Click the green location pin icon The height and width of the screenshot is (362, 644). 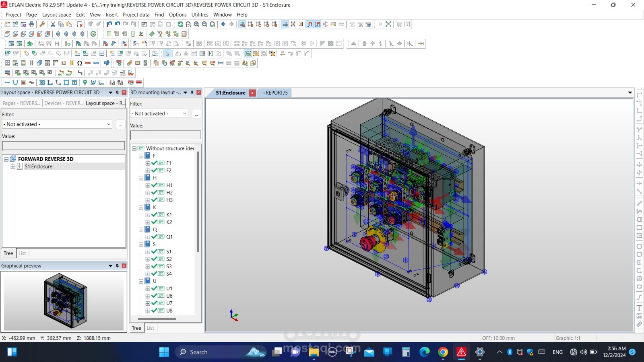point(85,82)
